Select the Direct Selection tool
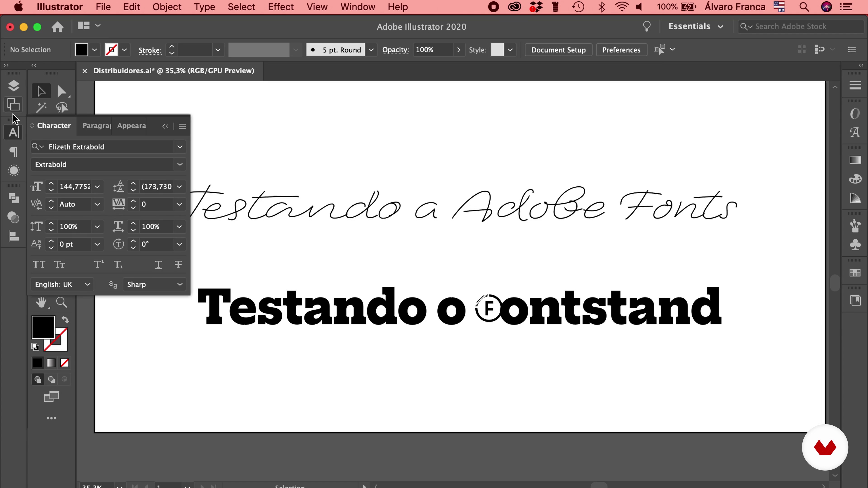This screenshot has height=488, width=868. 62,91
